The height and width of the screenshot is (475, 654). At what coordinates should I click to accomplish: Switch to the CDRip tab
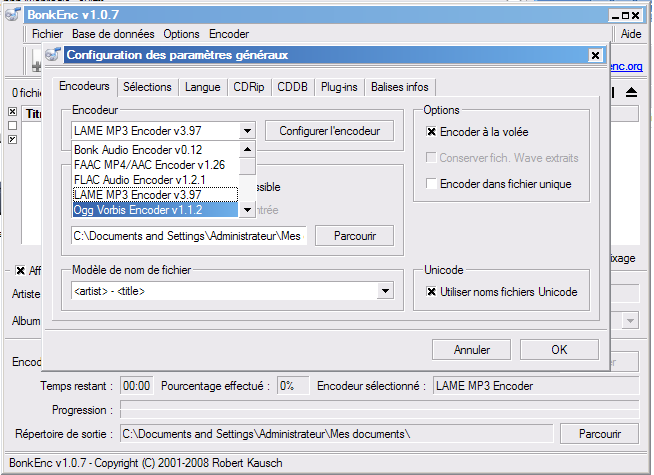(x=249, y=87)
